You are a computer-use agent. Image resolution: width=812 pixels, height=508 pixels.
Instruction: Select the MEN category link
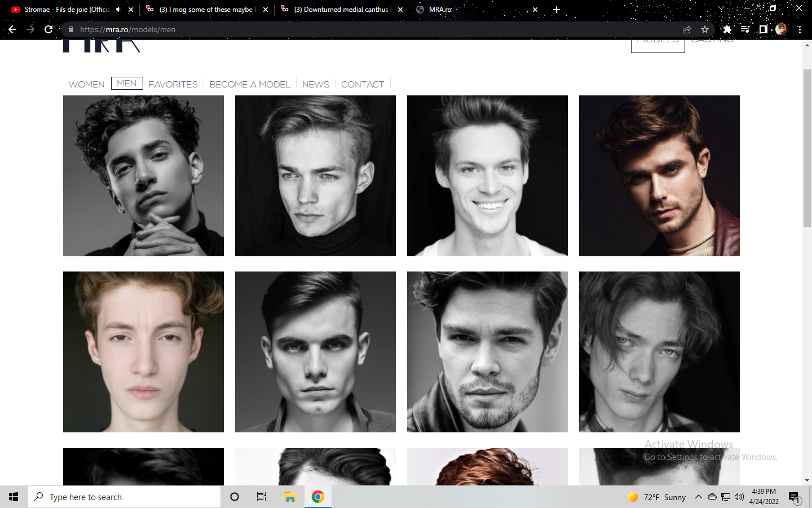(x=127, y=84)
